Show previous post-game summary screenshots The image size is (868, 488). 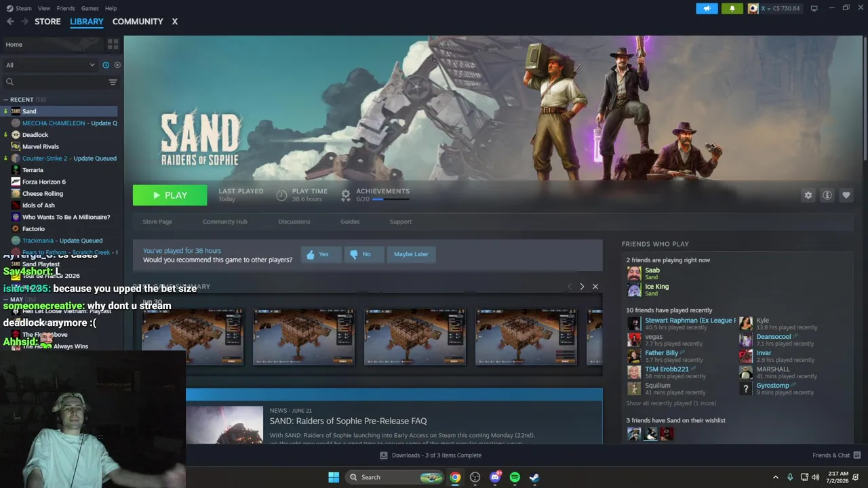tap(570, 287)
